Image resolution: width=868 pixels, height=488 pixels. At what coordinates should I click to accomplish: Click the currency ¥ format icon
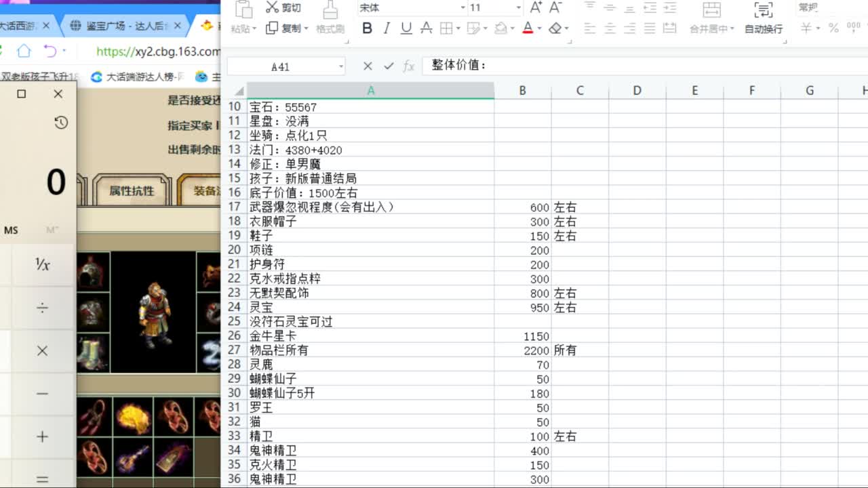[806, 28]
